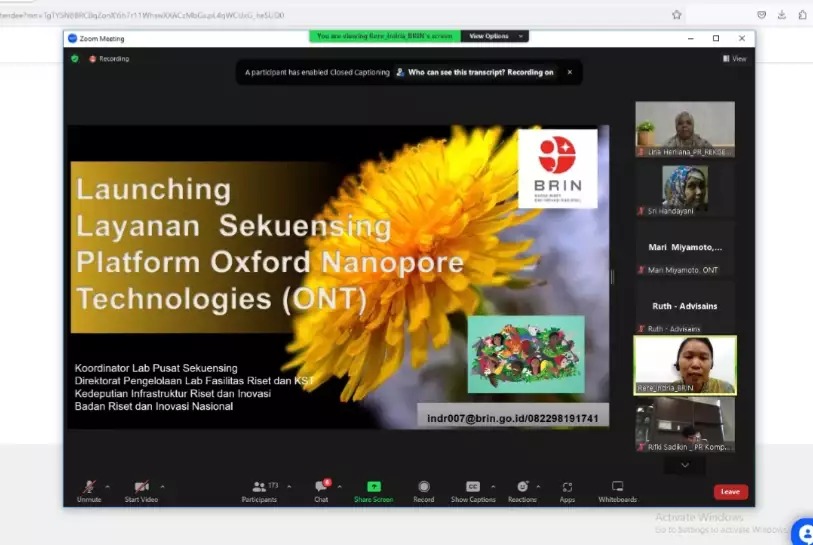Screen dimensions: 813x545
Task: Dismiss the closed captioning notification
Action: 570,72
